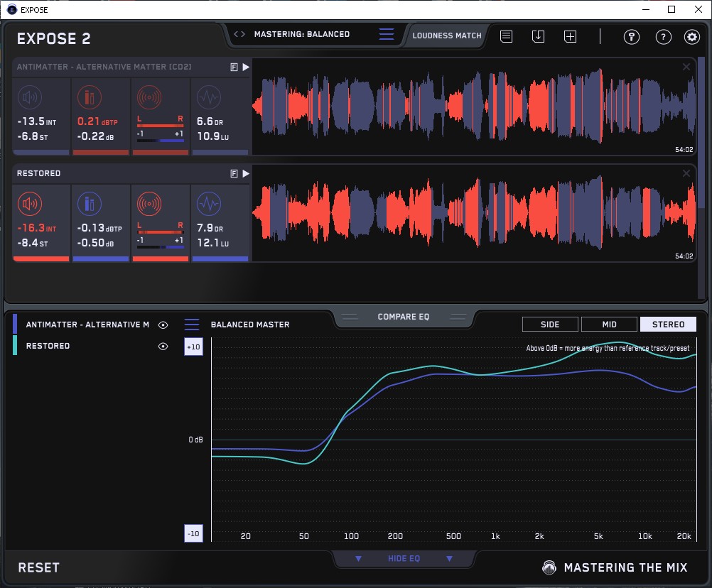Click the license key icon
The height and width of the screenshot is (588, 712).
point(631,37)
